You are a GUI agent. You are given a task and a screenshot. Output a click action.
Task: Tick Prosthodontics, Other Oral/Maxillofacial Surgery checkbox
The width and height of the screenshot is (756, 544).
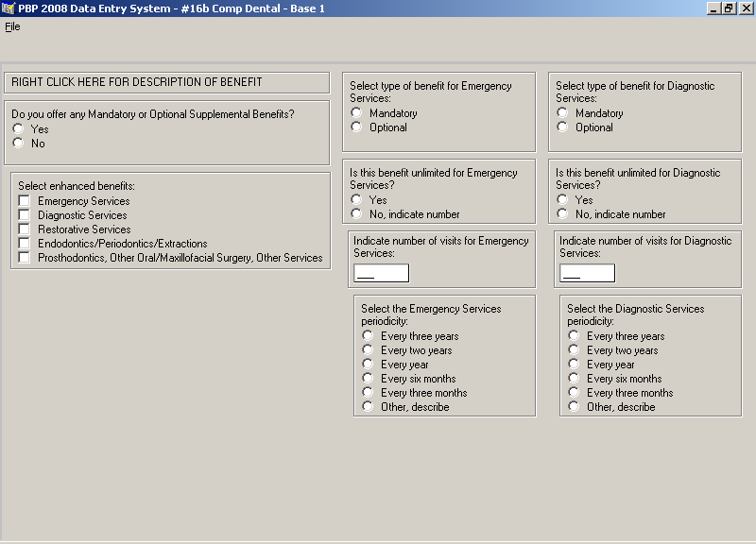tap(25, 257)
